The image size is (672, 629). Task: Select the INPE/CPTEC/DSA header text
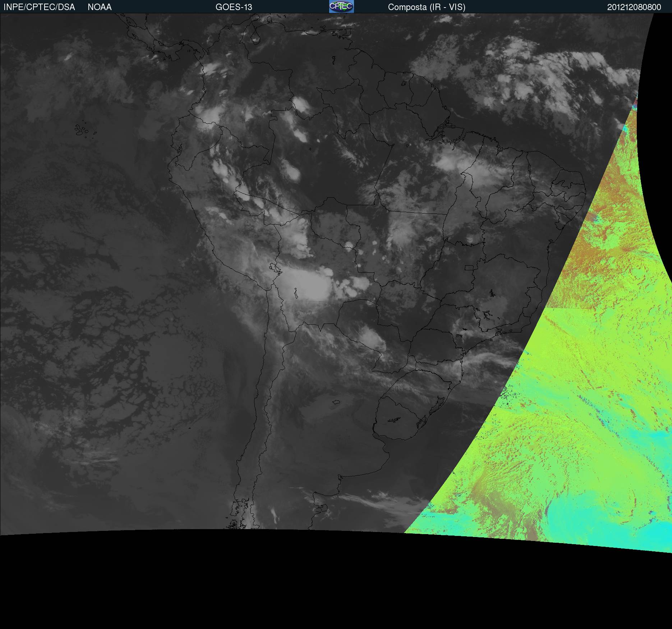tap(39, 7)
